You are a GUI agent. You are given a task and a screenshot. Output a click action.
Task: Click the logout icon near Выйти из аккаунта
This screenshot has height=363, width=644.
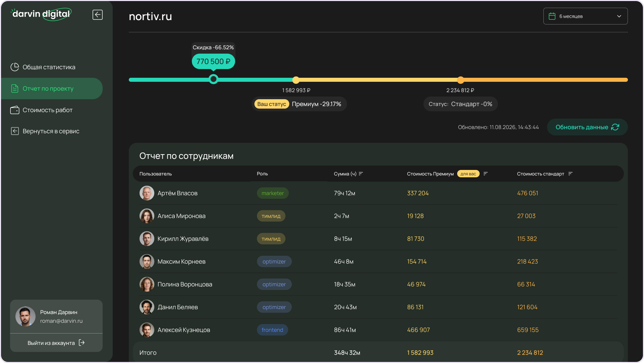point(82,343)
